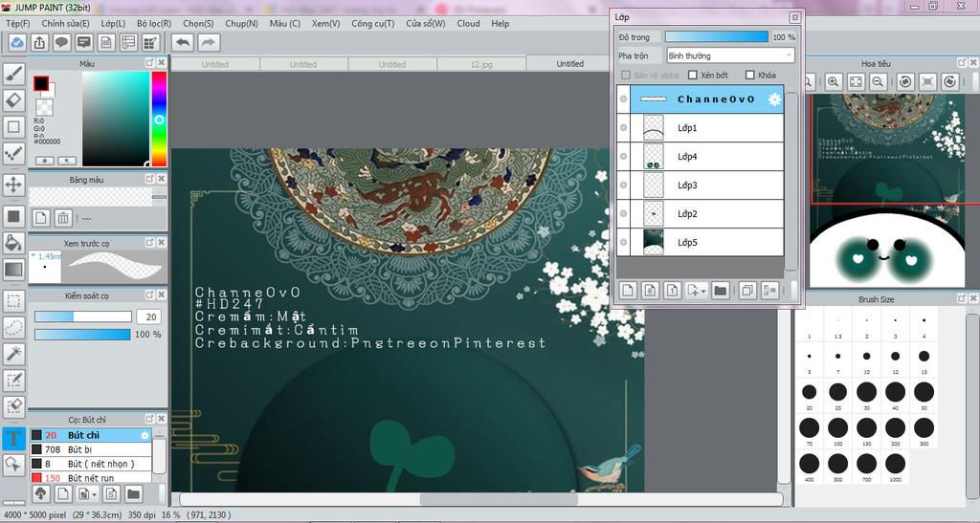Screen dimensions: 980x523
Task: Undock the Hoa tiêu navigator panel
Action: point(962,63)
